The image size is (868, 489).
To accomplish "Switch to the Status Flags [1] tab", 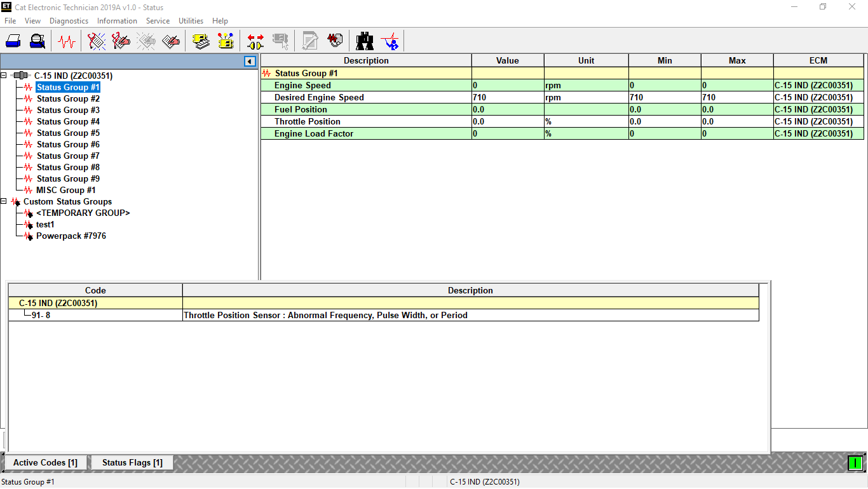I will [x=132, y=462].
